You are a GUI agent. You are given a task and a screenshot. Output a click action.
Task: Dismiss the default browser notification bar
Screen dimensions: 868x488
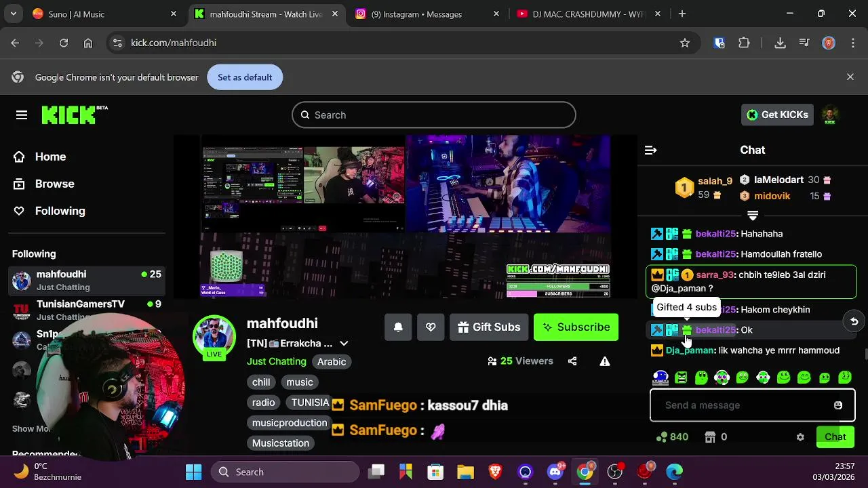pos(850,77)
